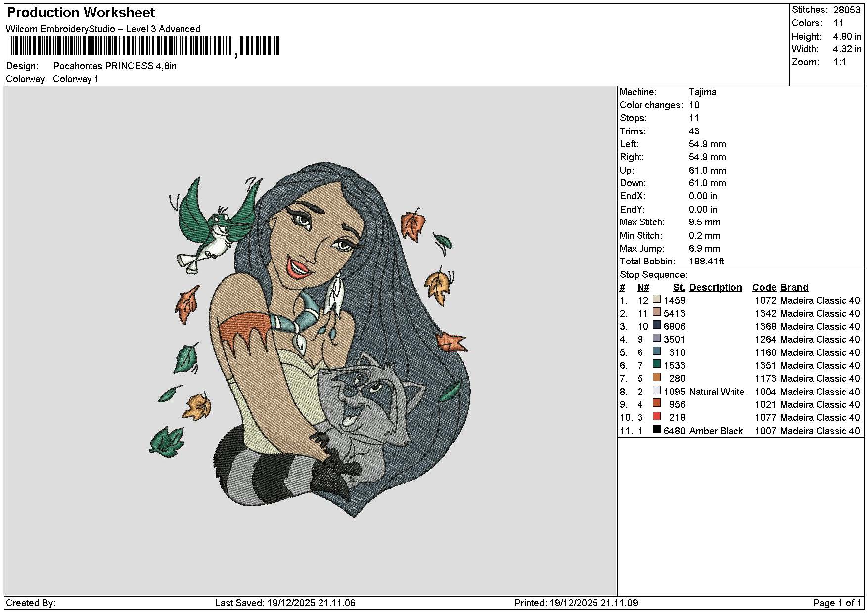This screenshot has height=613, width=868.
Task: Click the stitches total "28053"
Action: click(847, 10)
